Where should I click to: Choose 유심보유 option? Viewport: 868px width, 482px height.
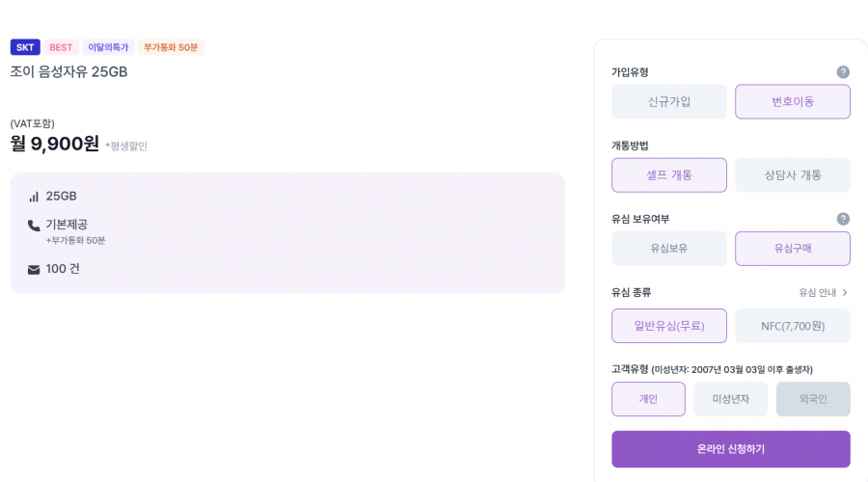coord(669,248)
